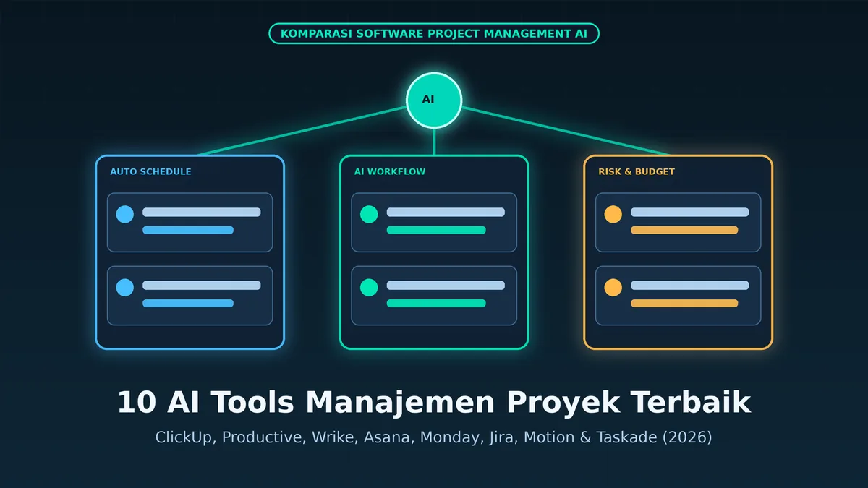868x488 pixels.
Task: Open the AI WORKFLOW card title
Action: coord(390,172)
